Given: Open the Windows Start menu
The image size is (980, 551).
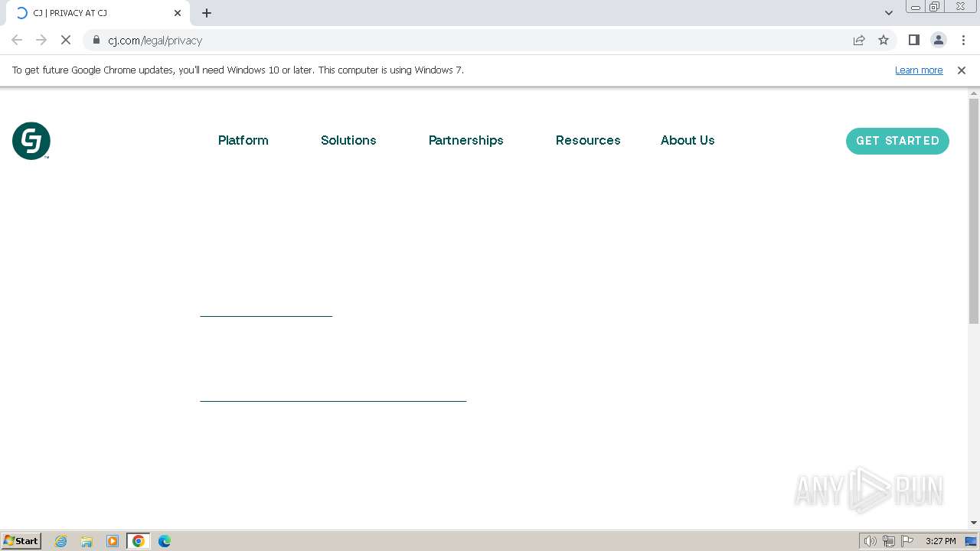Looking at the screenshot, I should click(x=21, y=541).
